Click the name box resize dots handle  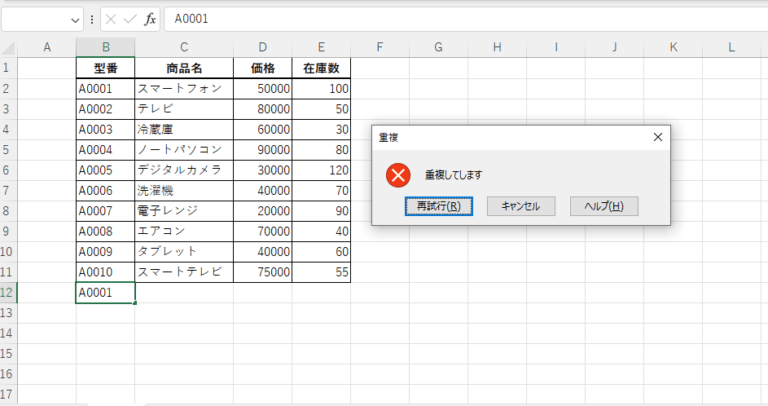coord(93,19)
